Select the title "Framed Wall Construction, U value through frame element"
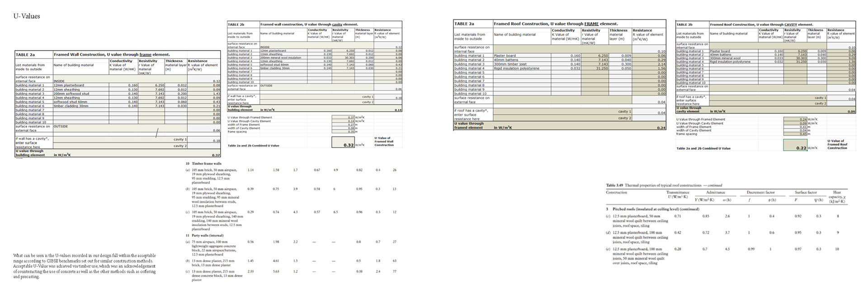Image resolution: width=868 pixels, height=307 pixels. 112,55
